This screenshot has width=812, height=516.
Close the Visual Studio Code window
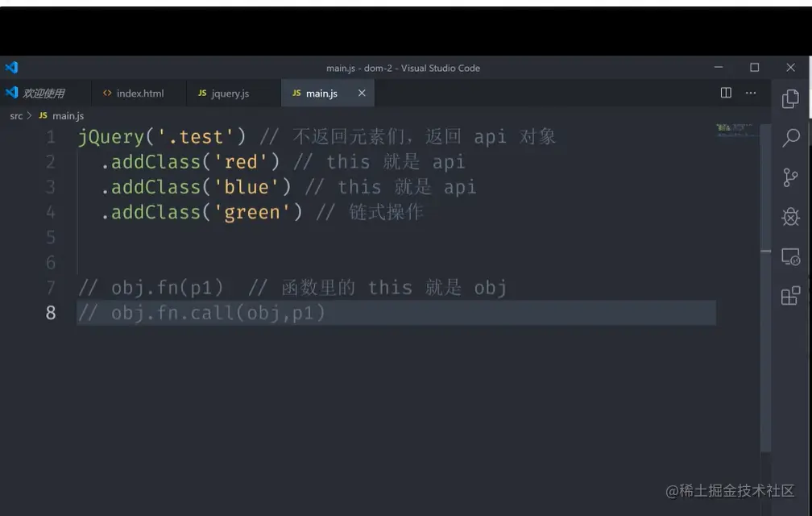point(790,68)
